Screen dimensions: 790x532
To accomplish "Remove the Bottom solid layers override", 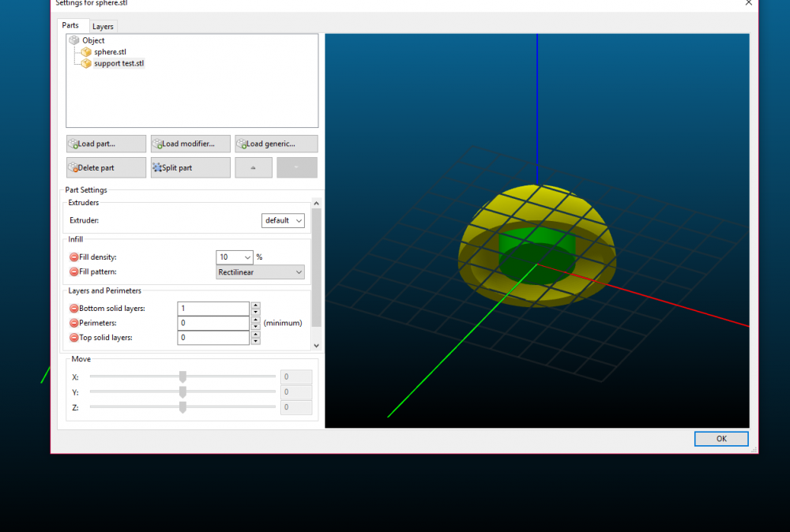I will (x=74, y=309).
